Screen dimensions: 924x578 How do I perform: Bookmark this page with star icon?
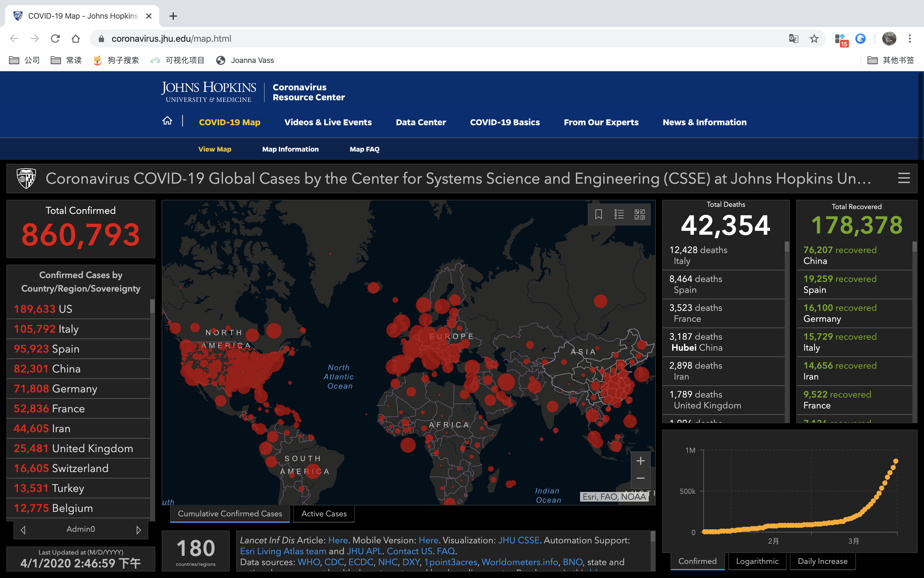click(x=814, y=39)
